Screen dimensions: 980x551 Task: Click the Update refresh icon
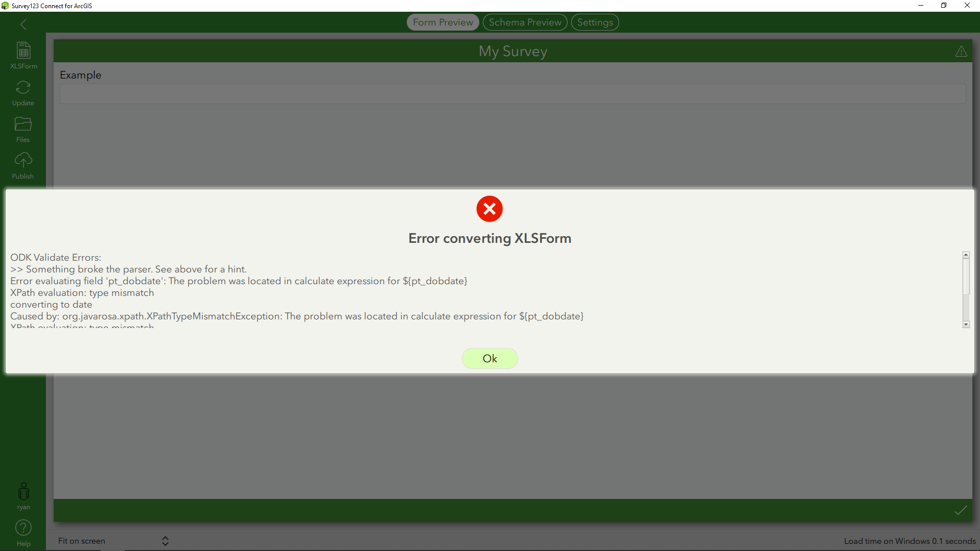click(23, 87)
